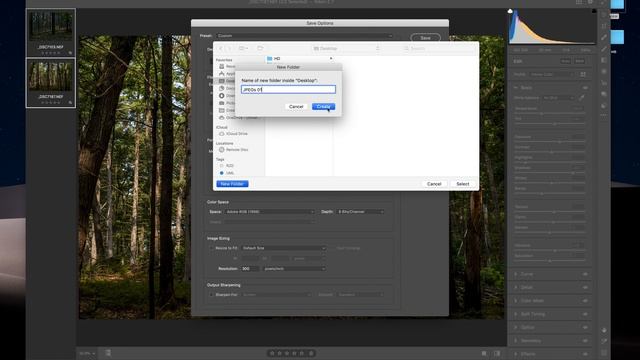Toggle the filmstrip icon beside zoom level
Viewport: 640px width, 360px height.
108,353
